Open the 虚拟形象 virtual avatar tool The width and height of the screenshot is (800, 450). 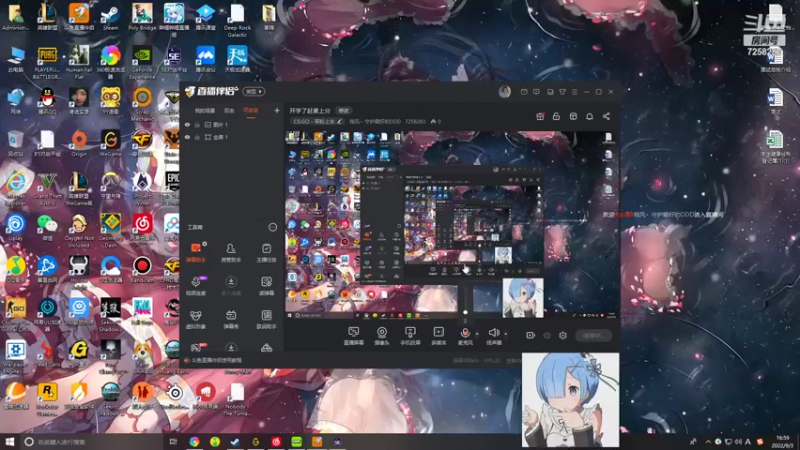pos(196,319)
